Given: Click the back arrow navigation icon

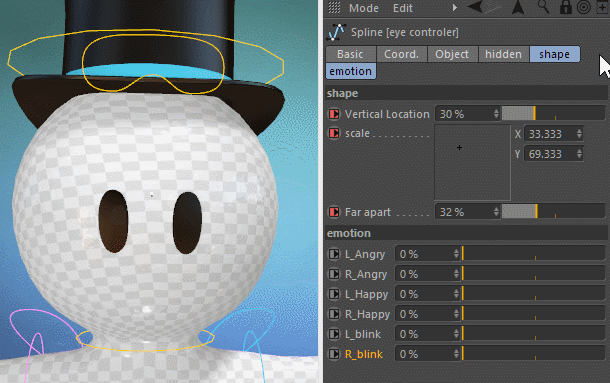Looking at the screenshot, I should click(x=475, y=7).
